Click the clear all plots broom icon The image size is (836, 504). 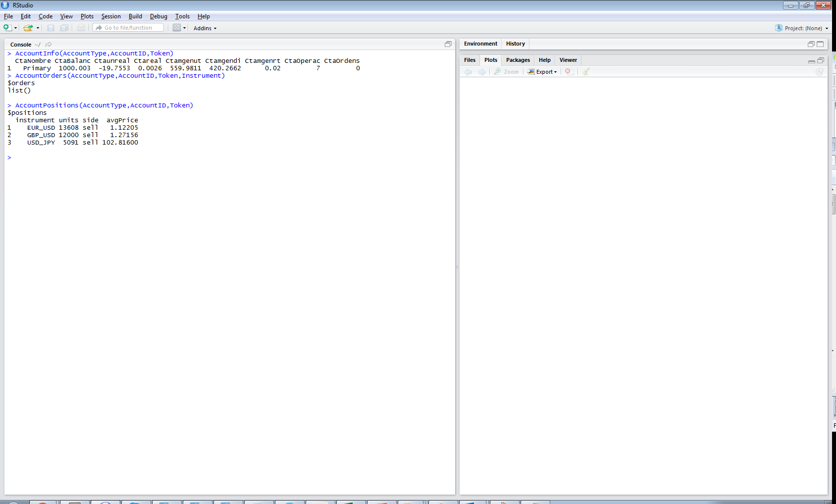click(586, 72)
